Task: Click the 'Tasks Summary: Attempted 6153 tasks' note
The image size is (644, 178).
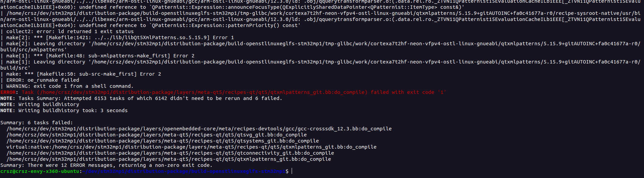Action: pyautogui.click(x=141, y=98)
